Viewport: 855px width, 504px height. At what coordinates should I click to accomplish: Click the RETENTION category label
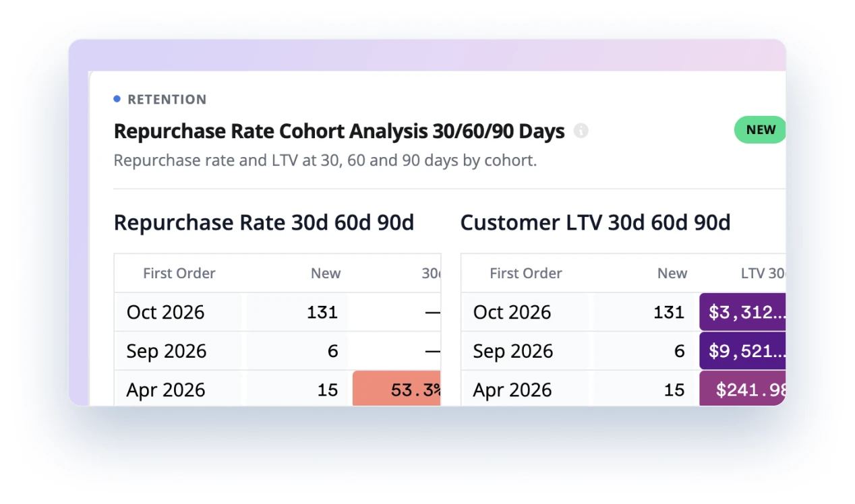coord(167,99)
